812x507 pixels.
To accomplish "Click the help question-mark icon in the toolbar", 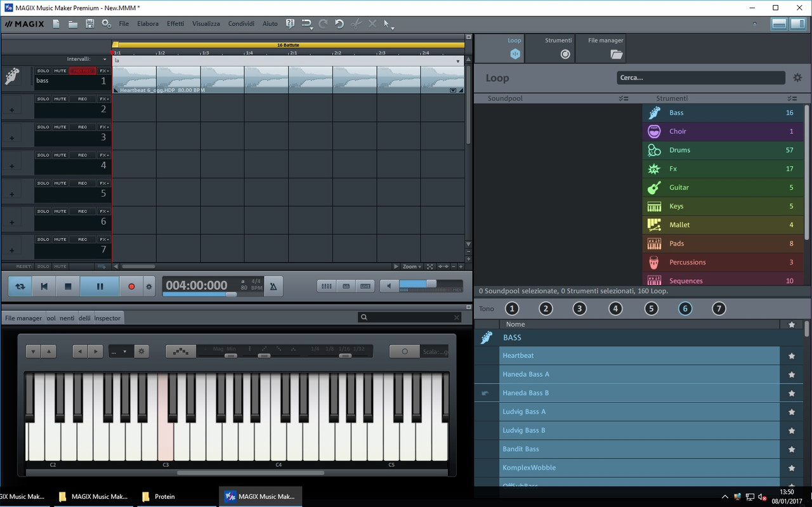I will [x=290, y=23].
